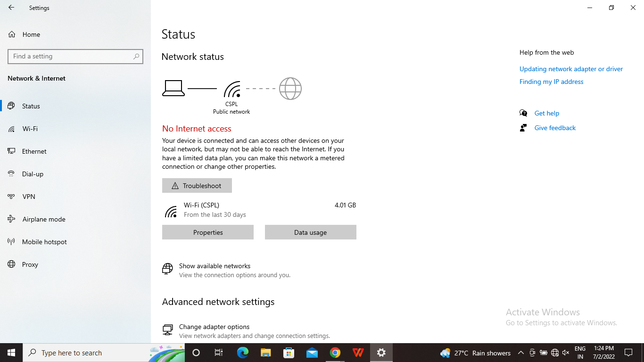Click the 4.01 GB usage value

point(345,205)
